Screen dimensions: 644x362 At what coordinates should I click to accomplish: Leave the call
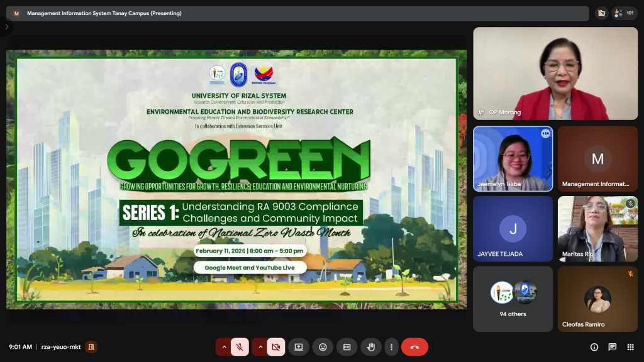(x=413, y=346)
